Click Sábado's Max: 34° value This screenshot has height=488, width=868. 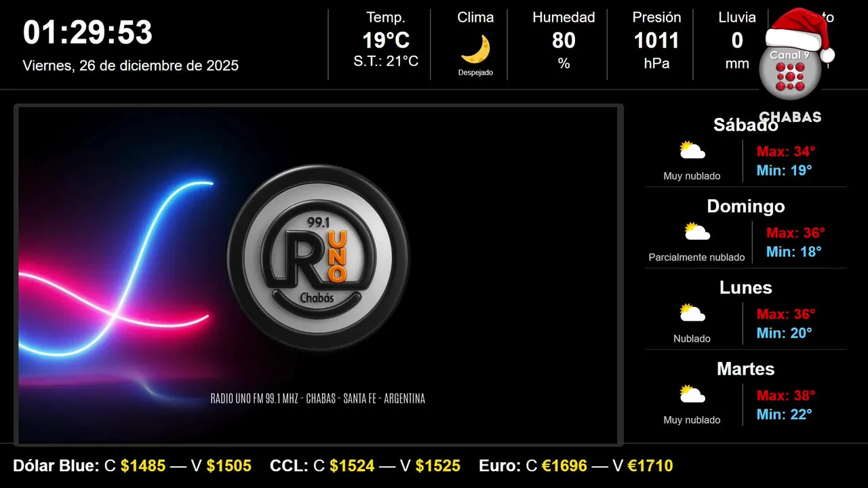pos(786,151)
